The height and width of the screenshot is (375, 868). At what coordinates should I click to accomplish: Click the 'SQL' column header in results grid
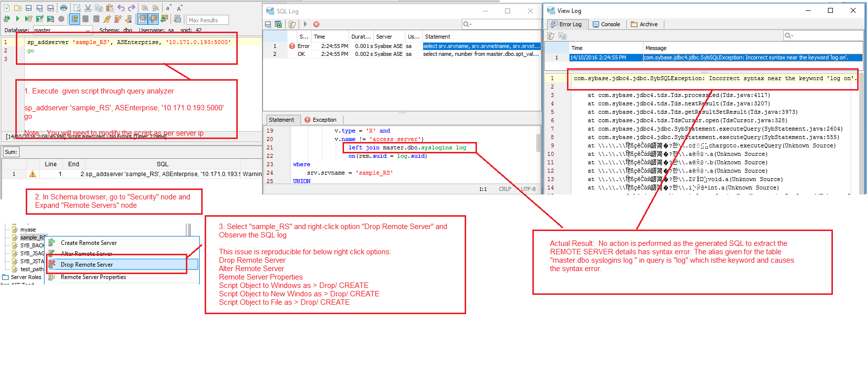163,164
